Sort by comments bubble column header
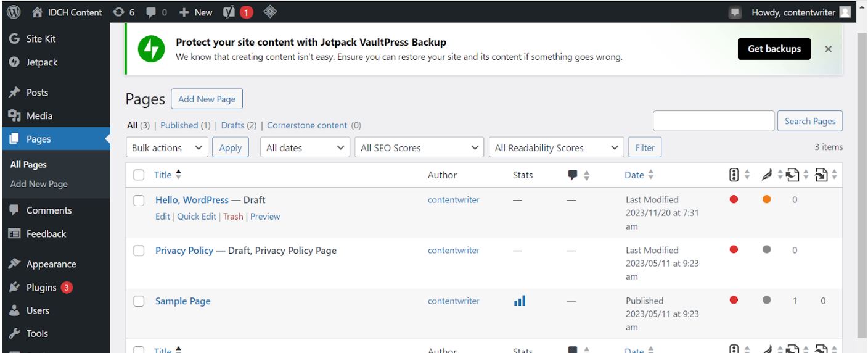The width and height of the screenshot is (868, 353). click(x=573, y=175)
